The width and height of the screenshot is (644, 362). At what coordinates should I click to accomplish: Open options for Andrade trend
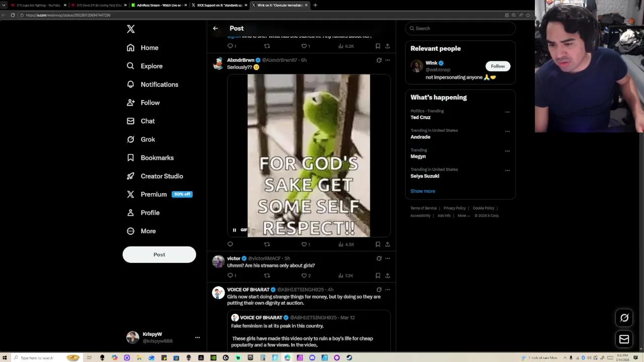coord(507,131)
